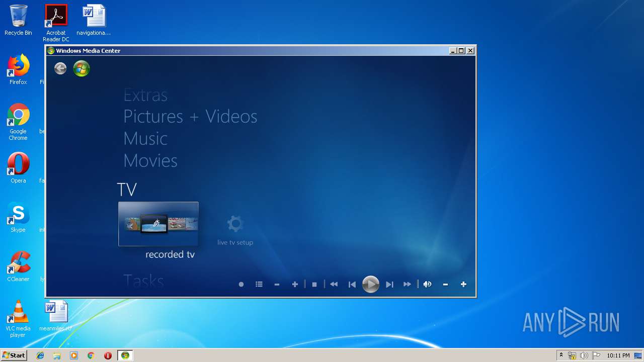The height and width of the screenshot is (362, 644).
Task: Lower volume with the minus button
Action: point(445,285)
